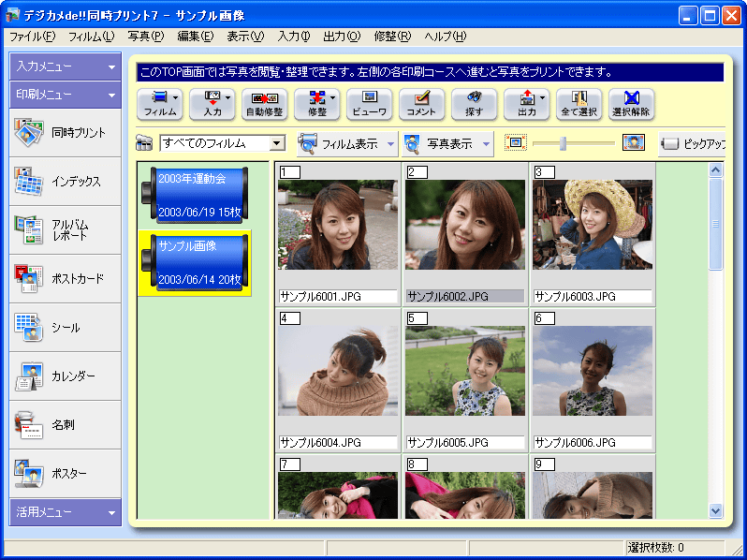Select photo thumbnail サンプル6002.JPG

pos(465,225)
